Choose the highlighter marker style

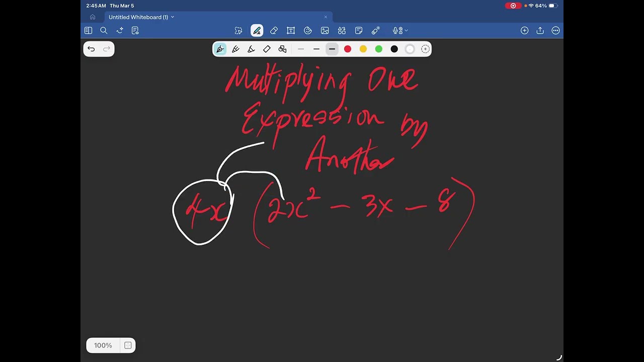(x=251, y=49)
